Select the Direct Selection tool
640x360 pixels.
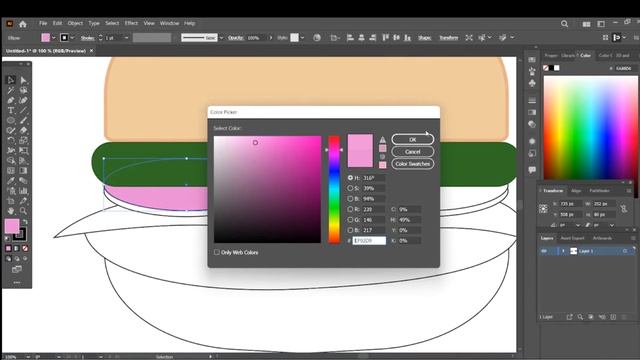[x=23, y=80]
